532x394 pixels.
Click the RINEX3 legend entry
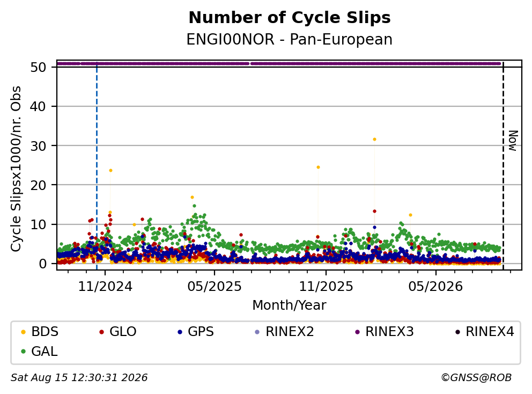click(x=385, y=332)
